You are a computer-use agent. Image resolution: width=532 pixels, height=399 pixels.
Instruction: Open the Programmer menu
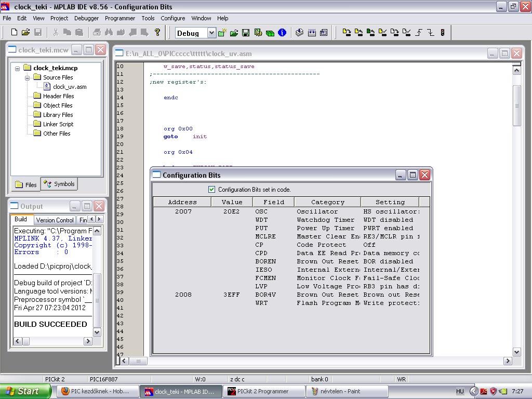tap(120, 18)
